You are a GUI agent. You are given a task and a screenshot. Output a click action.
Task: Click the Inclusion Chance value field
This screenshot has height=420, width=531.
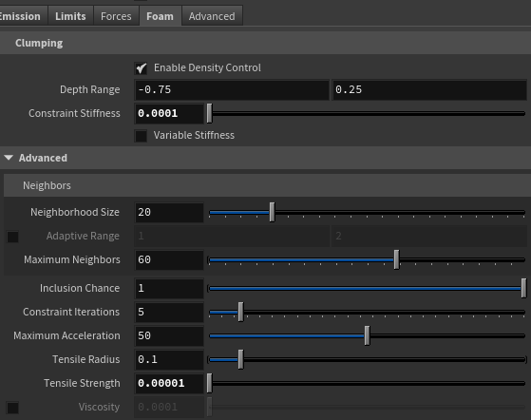pyautogui.click(x=169, y=288)
